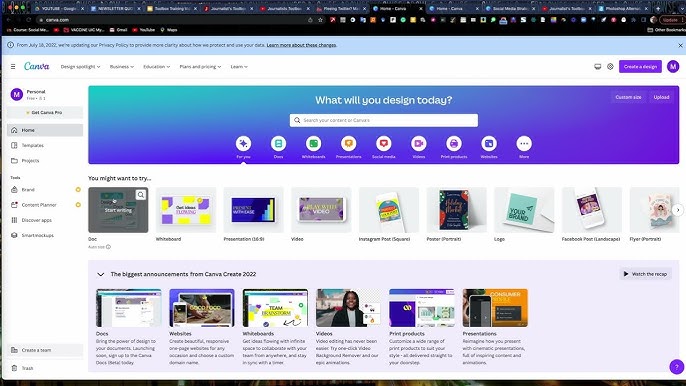
Task: Click the Create a design button
Action: coord(640,67)
